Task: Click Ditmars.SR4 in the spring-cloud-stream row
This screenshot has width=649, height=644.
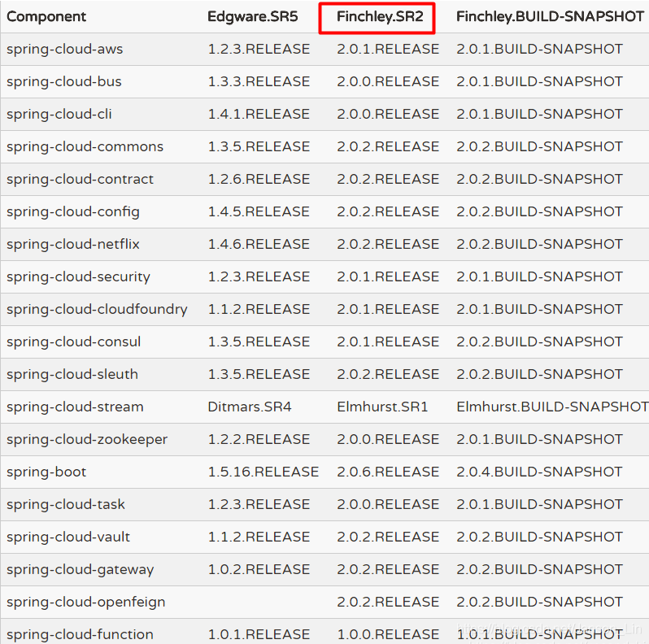Action: pyautogui.click(x=250, y=407)
